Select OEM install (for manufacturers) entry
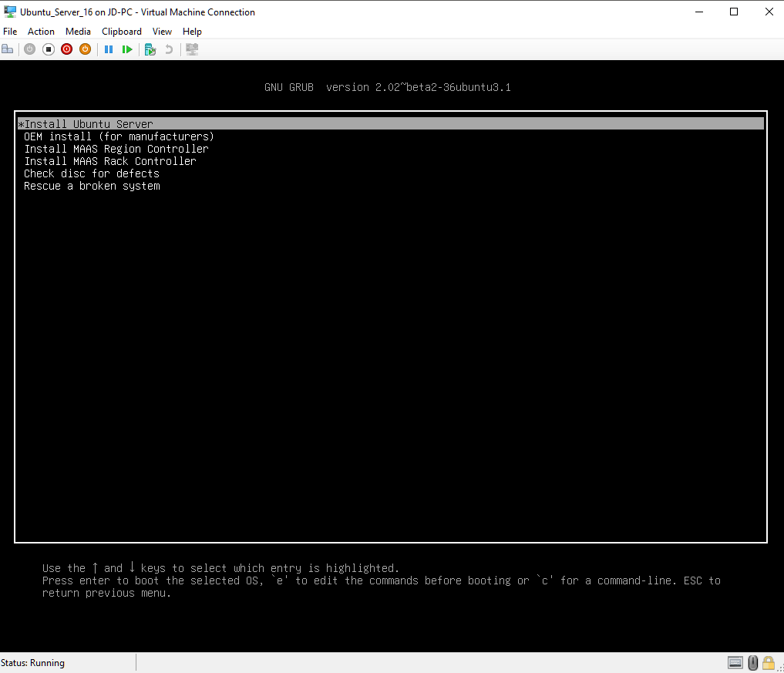 119,136
